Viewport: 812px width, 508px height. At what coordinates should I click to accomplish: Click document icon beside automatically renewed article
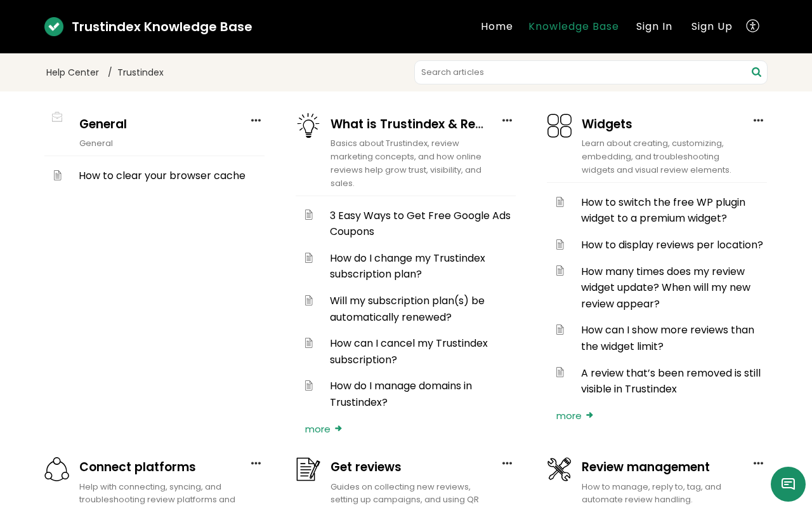tap(309, 300)
